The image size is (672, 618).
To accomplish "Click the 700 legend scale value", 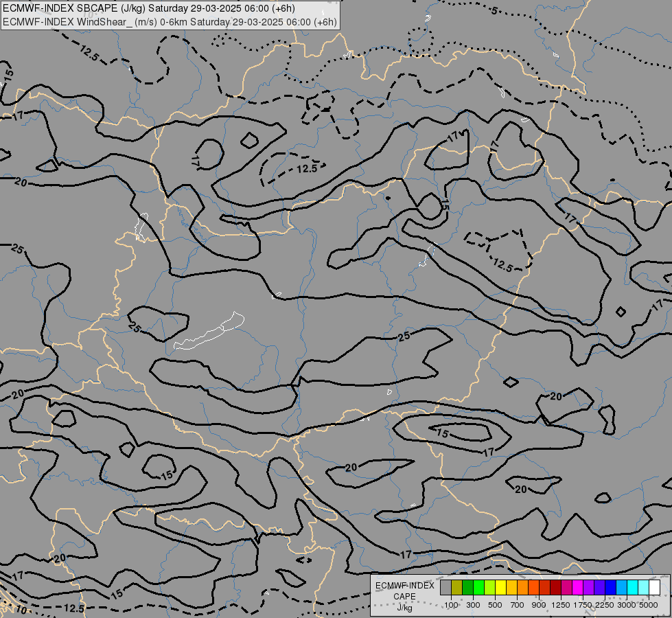I will tap(518, 605).
